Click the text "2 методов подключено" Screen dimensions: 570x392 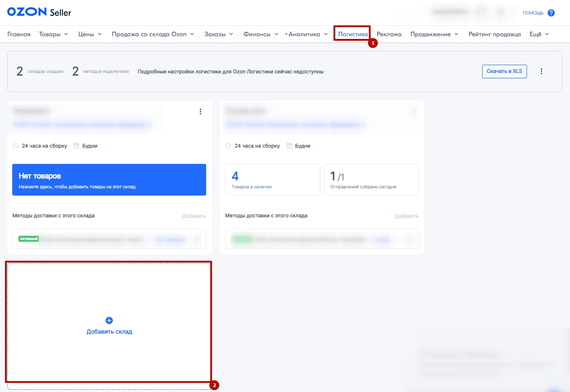coord(101,72)
